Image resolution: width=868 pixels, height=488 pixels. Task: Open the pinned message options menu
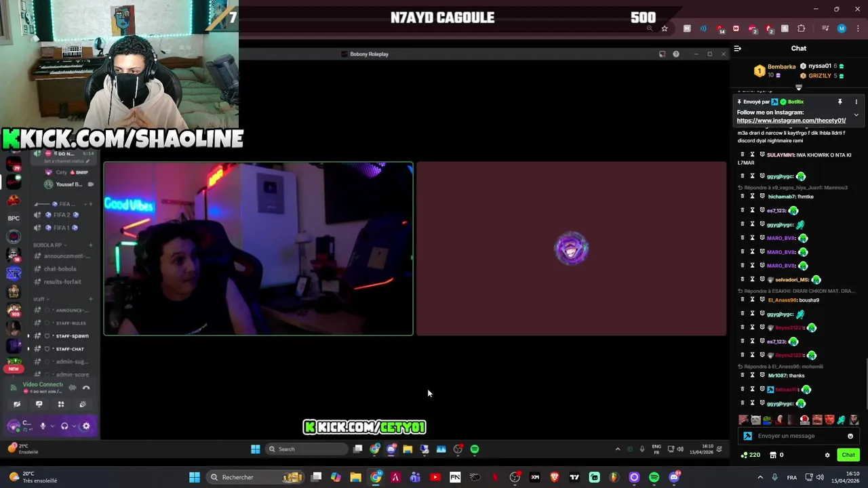pyautogui.click(x=856, y=102)
